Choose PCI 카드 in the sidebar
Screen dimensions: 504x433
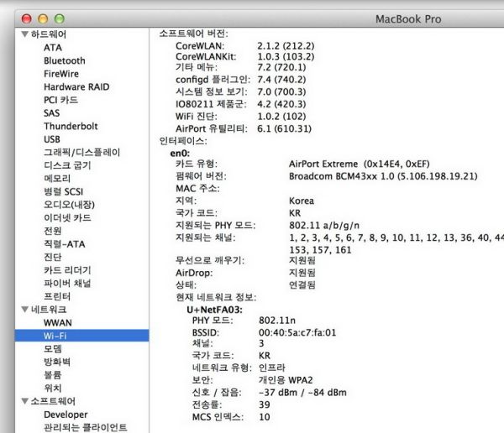(60, 100)
